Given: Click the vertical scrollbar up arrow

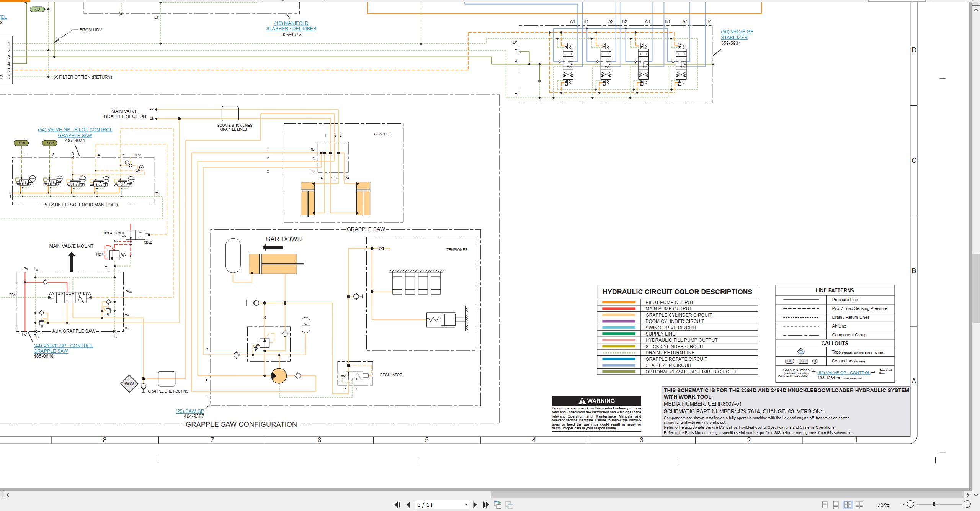Looking at the screenshot, I should coord(976,10).
